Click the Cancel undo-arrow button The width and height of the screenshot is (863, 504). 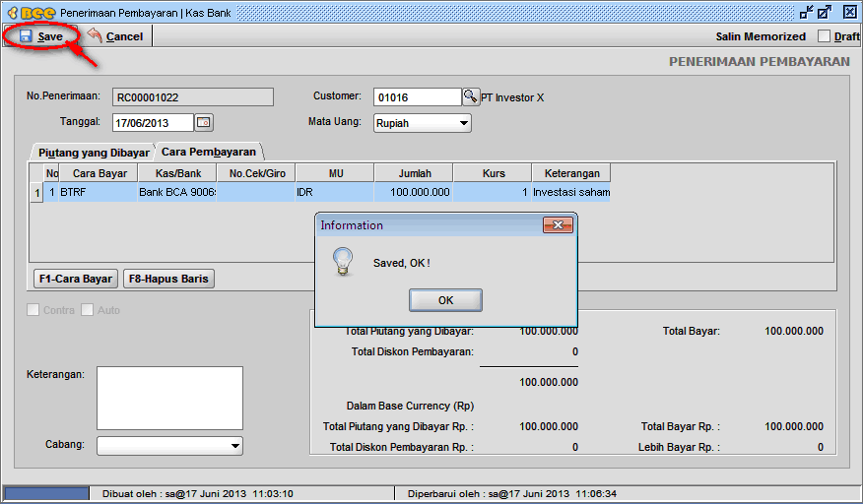click(115, 36)
